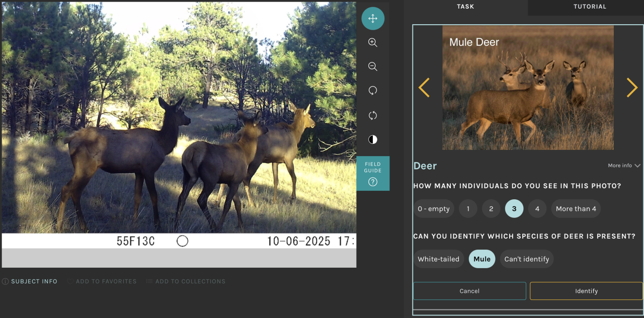
Task: Open Subject Info
Action: (30, 281)
